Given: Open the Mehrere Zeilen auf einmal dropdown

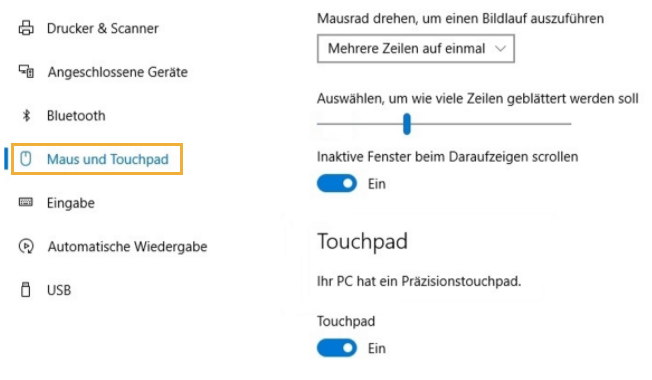Looking at the screenshot, I should [416, 49].
